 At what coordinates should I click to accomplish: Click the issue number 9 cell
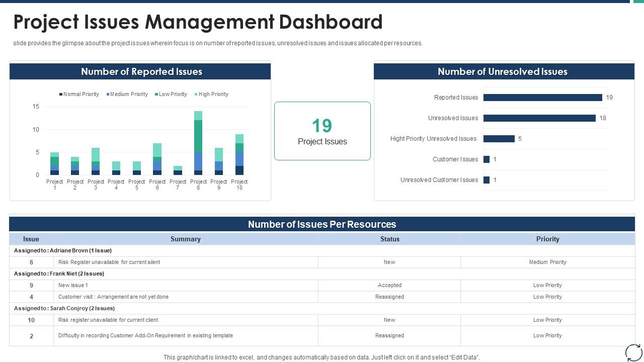point(31,285)
